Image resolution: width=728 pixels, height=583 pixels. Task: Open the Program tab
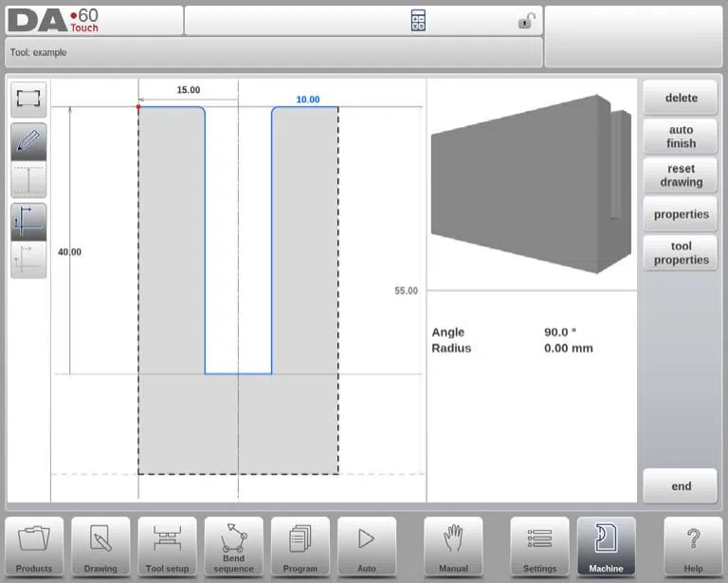300,547
